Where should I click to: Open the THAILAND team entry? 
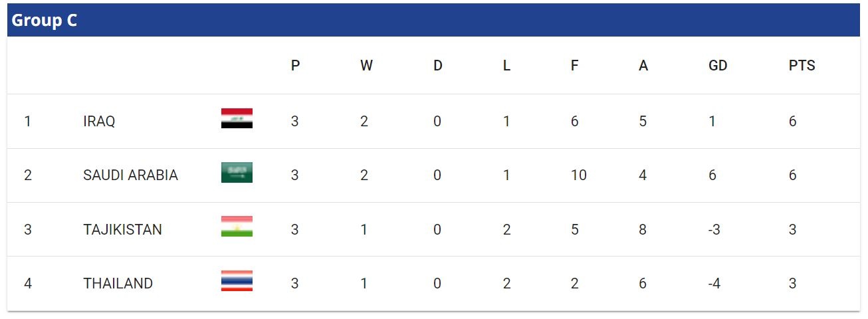pyautogui.click(x=118, y=284)
